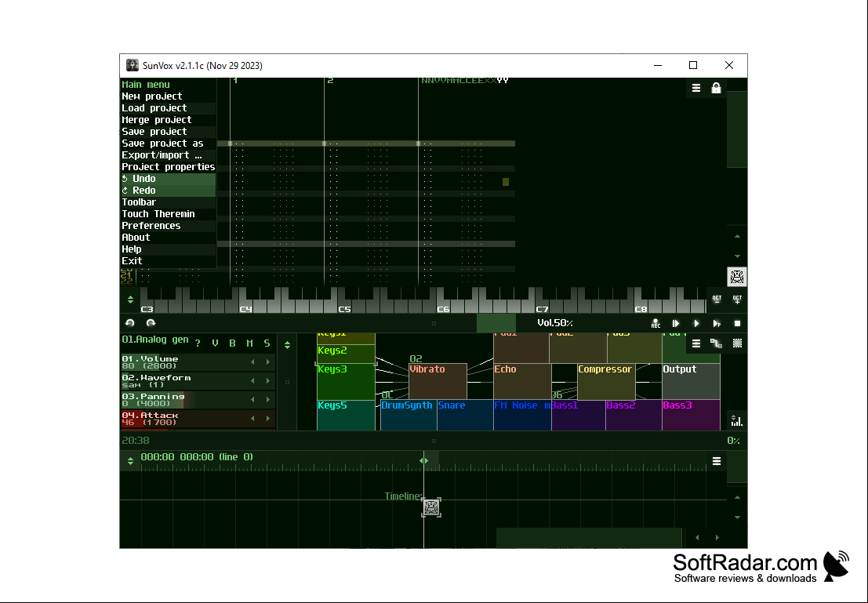Decrease the 01.Volume controller value
Screen dimensions: 868x603
252,362
